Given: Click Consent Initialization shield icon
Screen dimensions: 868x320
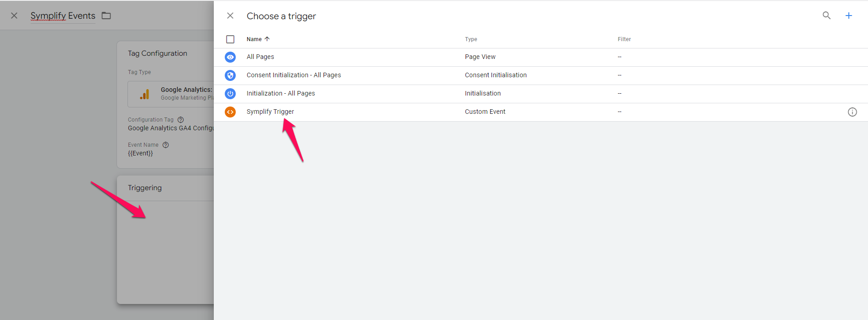Looking at the screenshot, I should (x=230, y=75).
